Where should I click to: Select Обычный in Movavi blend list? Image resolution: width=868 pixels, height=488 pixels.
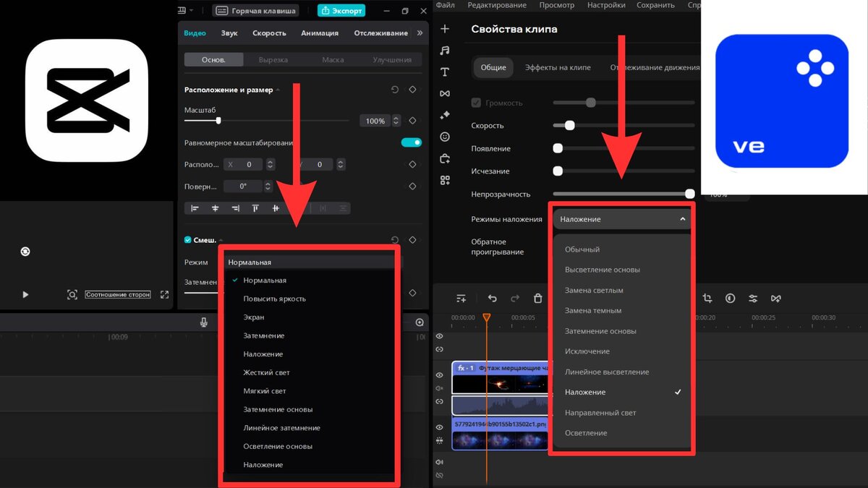[582, 249]
